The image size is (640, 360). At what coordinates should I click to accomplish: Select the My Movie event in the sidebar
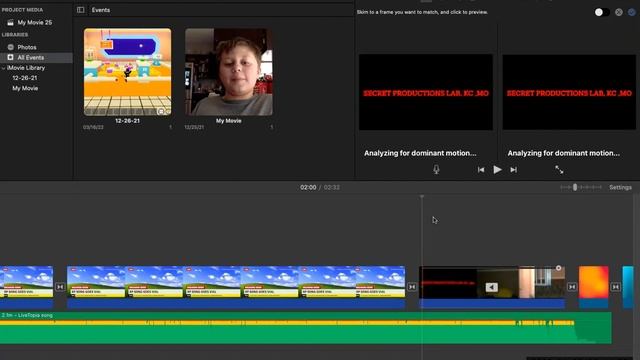point(25,88)
